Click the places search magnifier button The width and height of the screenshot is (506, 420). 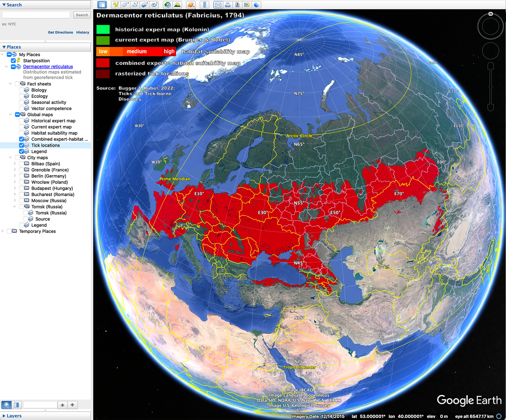(6, 405)
